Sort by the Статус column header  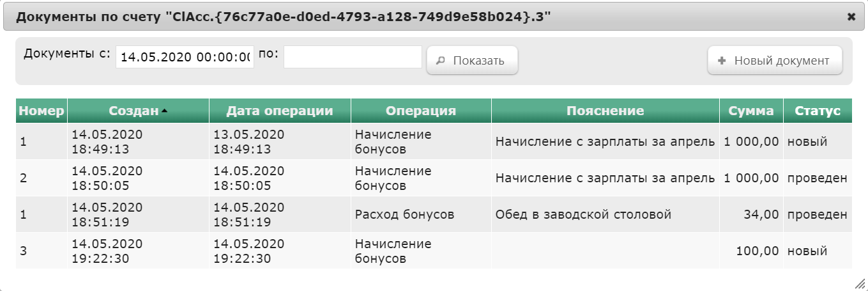coord(818,111)
